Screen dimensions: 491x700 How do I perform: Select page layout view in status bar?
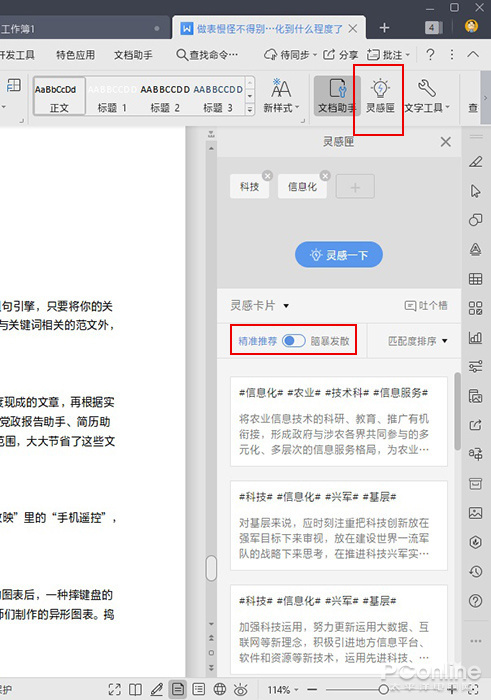pyautogui.click(x=178, y=690)
